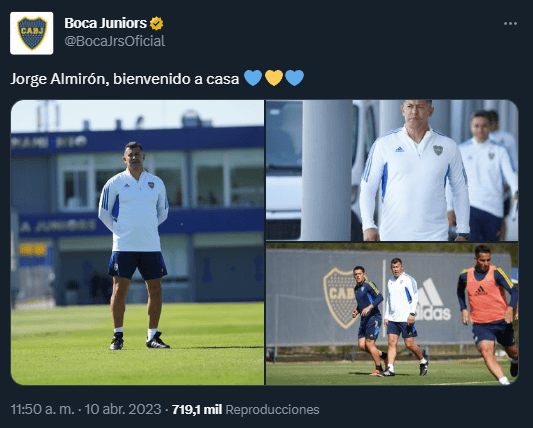Open top-right photo of coach in white jacket

point(392,170)
